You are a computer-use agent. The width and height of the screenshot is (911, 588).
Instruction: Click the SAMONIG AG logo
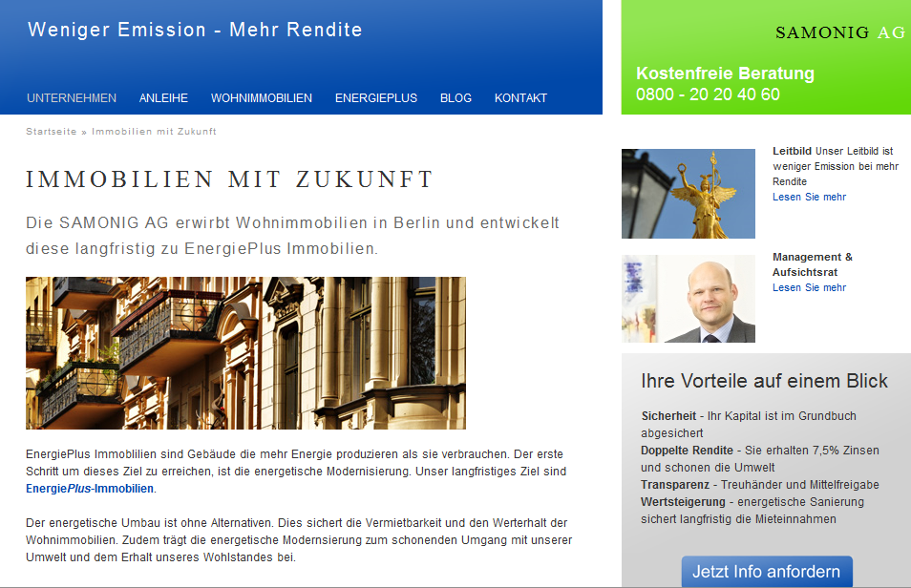839,32
